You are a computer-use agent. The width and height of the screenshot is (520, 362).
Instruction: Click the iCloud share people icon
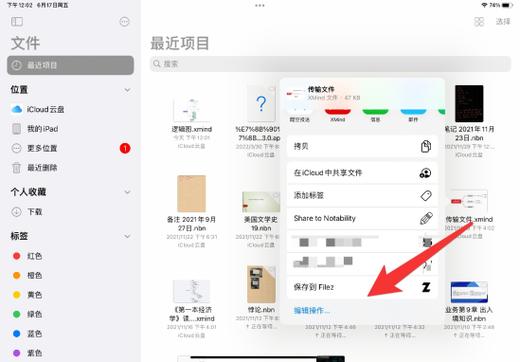tap(425, 173)
